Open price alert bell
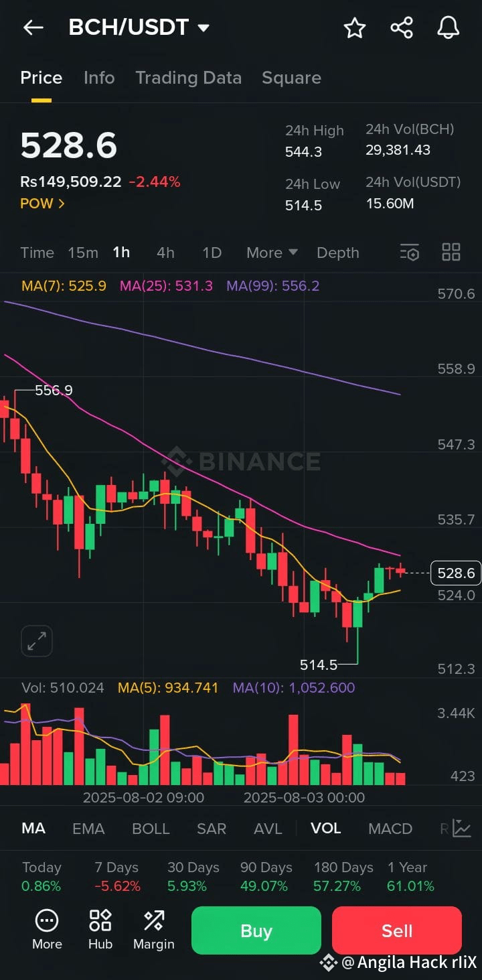482x980 pixels. [449, 27]
